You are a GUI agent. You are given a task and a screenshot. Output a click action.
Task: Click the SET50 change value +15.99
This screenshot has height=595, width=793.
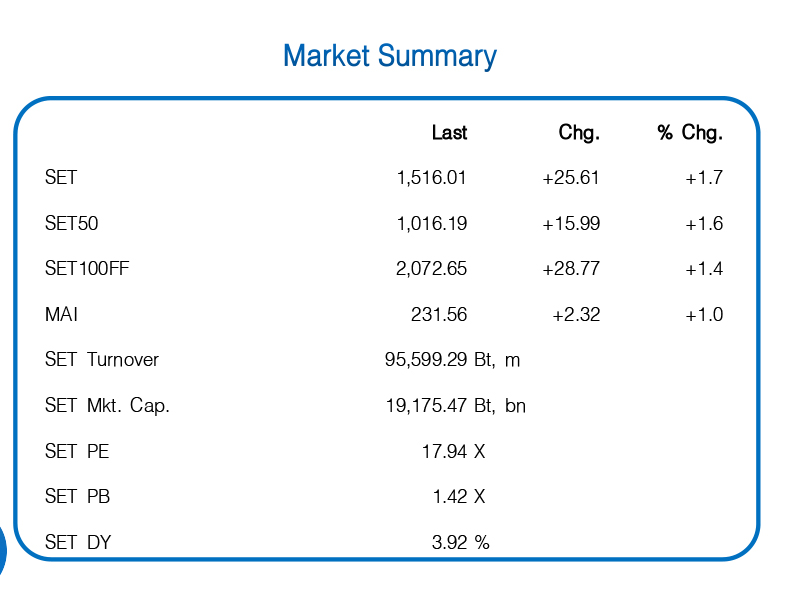(x=571, y=224)
